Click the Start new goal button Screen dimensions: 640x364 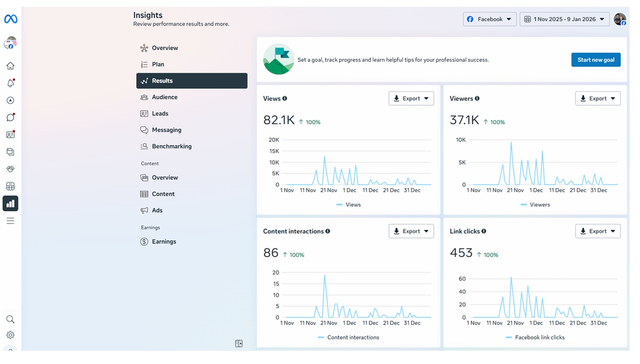pos(596,60)
